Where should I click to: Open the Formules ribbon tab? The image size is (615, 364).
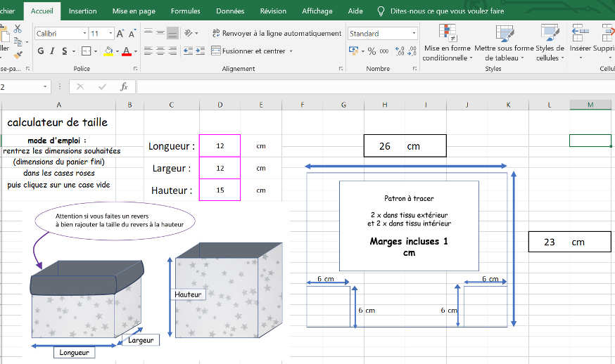[185, 11]
